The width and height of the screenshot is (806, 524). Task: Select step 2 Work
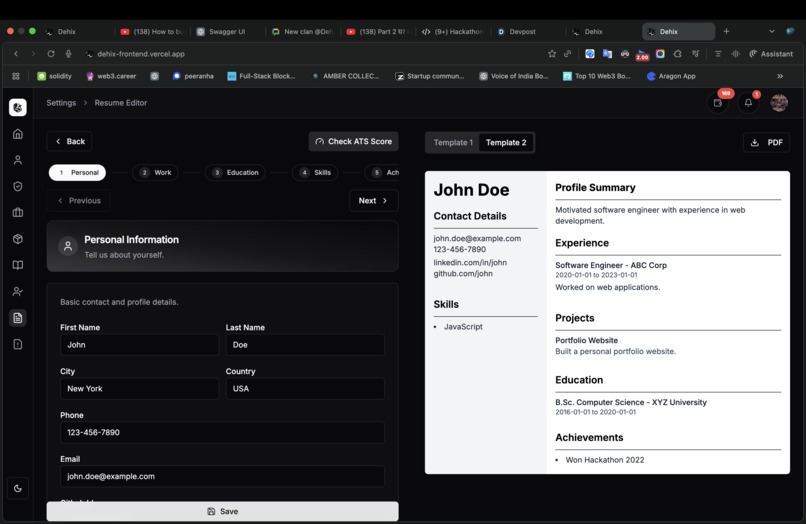tap(155, 172)
